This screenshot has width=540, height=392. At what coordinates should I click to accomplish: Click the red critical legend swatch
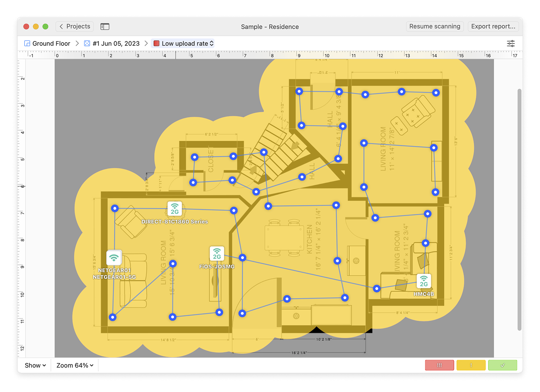(x=439, y=365)
